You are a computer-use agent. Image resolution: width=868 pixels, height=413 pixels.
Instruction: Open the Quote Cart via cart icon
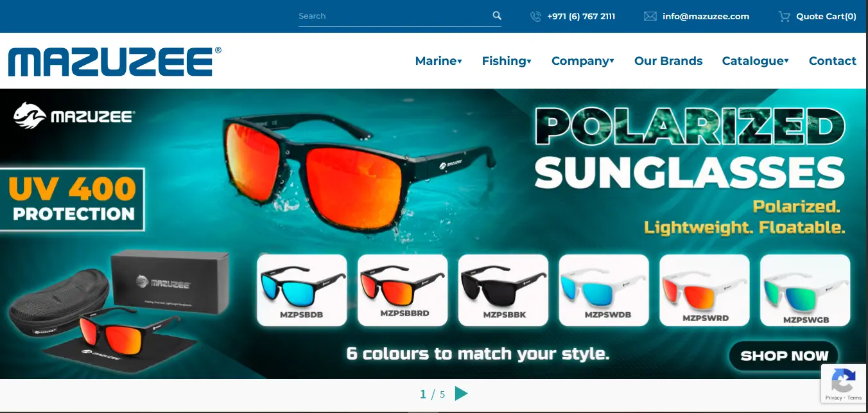coord(784,16)
